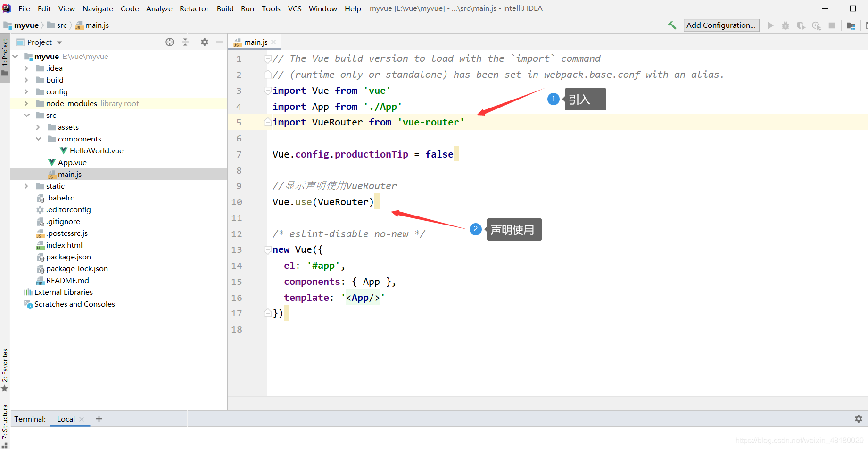Click the Vue.use(VueRouter) code line
This screenshot has height=449, width=868.
click(x=323, y=202)
